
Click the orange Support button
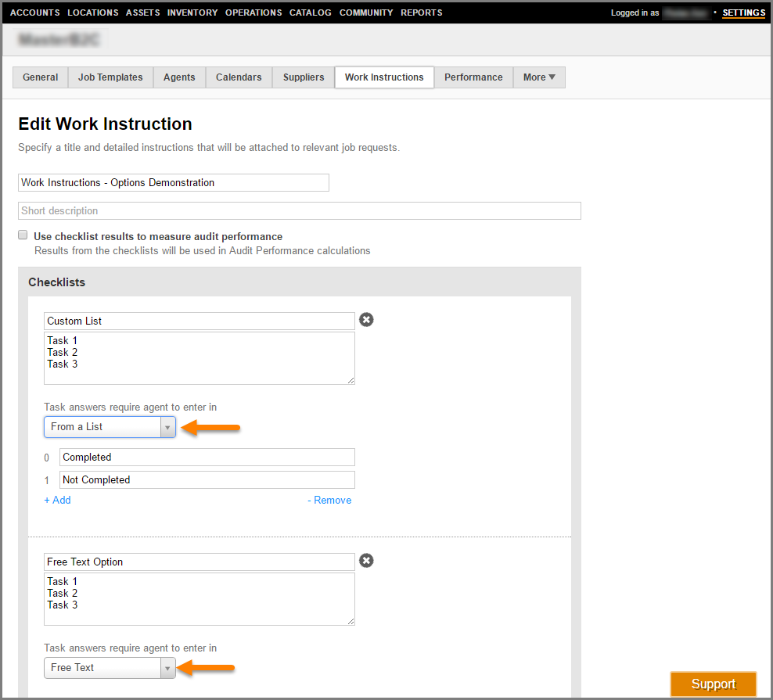[x=713, y=684]
